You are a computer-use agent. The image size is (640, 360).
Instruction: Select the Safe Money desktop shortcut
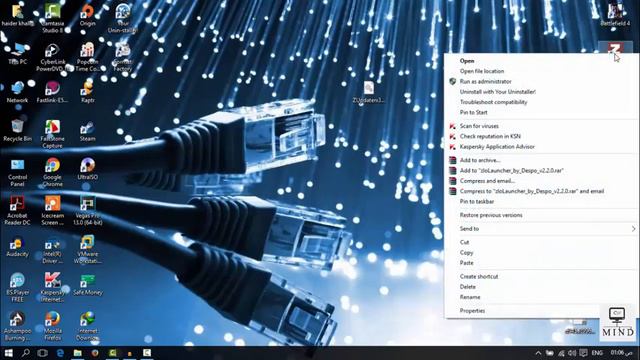pyautogui.click(x=87, y=284)
